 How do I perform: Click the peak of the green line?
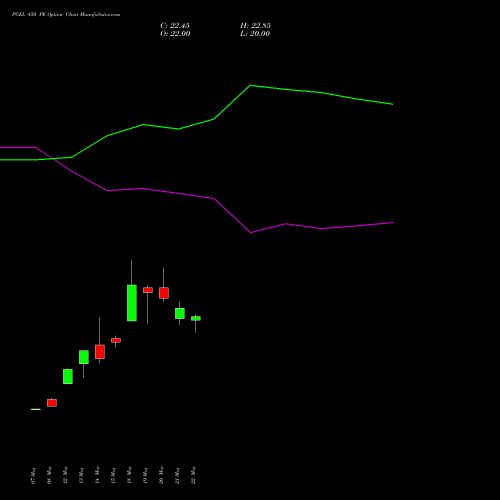[250, 85]
